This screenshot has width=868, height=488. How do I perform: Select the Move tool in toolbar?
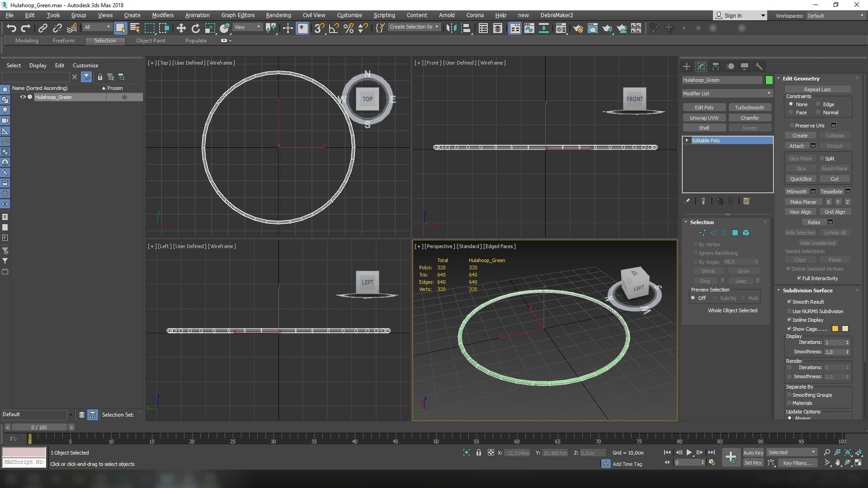coord(181,28)
